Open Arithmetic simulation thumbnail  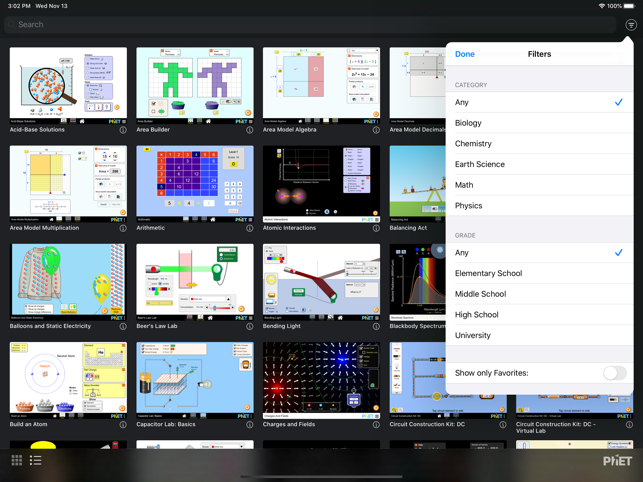click(195, 184)
